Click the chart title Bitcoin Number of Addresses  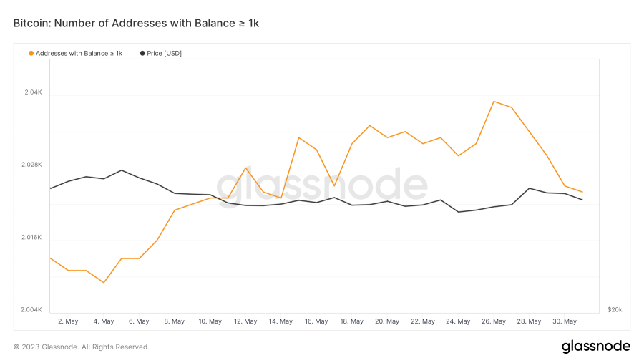(137, 24)
